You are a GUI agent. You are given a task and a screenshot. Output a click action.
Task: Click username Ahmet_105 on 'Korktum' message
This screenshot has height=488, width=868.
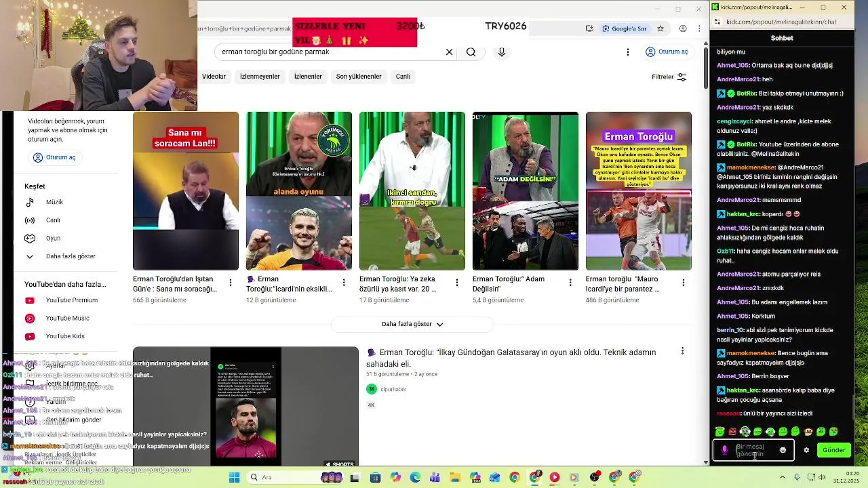[x=732, y=316]
